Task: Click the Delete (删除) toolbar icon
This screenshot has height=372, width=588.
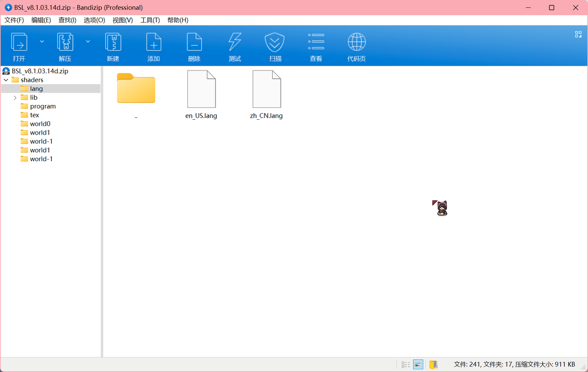Action: [194, 42]
